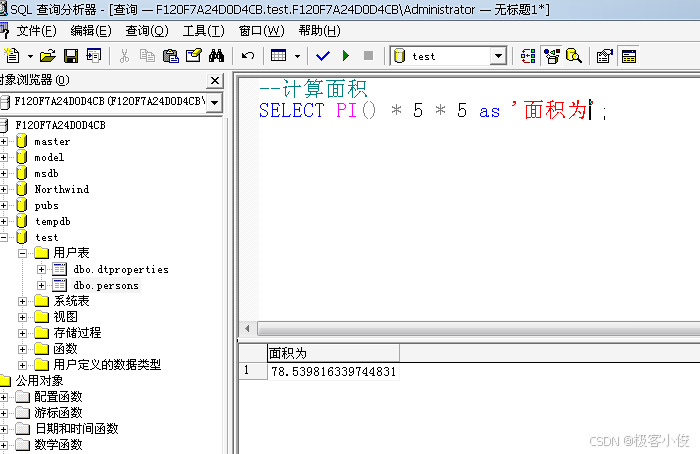Click the Load SQL Script folder icon
The width and height of the screenshot is (700, 454).
(x=47, y=56)
